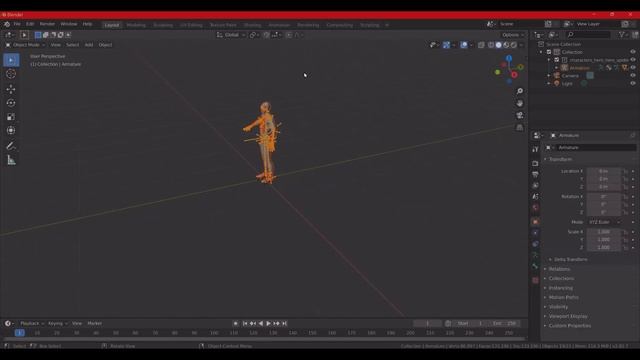Switch perspective/orthographic with the grid icon
Screen dimensions: 640x360
pos(520,128)
